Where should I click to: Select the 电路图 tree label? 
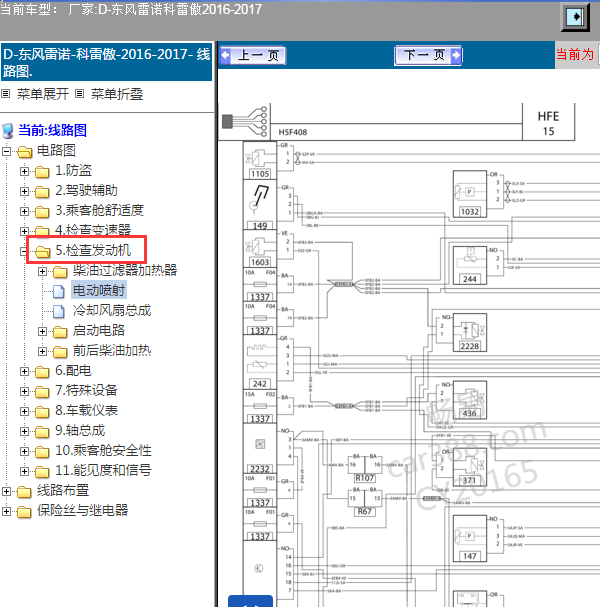click(56, 150)
